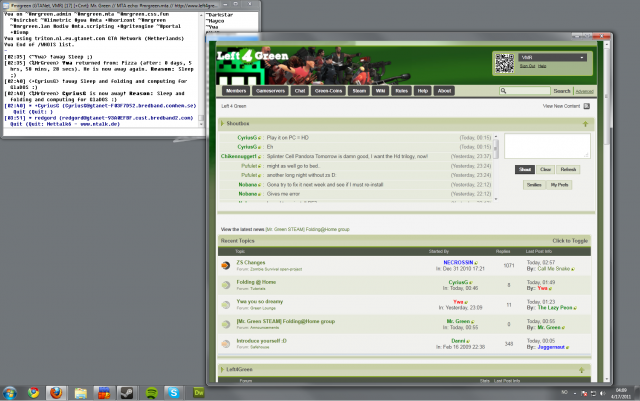Open the About menu tab
The image size is (640, 401).
(x=444, y=91)
